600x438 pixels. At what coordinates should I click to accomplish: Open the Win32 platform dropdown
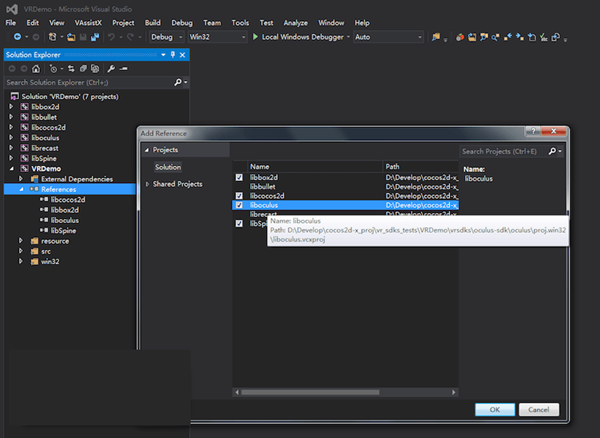[217, 37]
